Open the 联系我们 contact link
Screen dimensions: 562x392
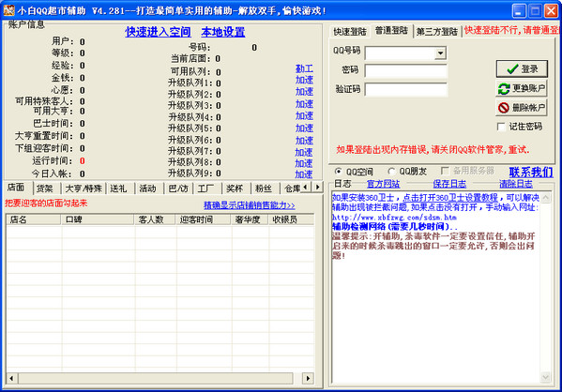(x=531, y=172)
